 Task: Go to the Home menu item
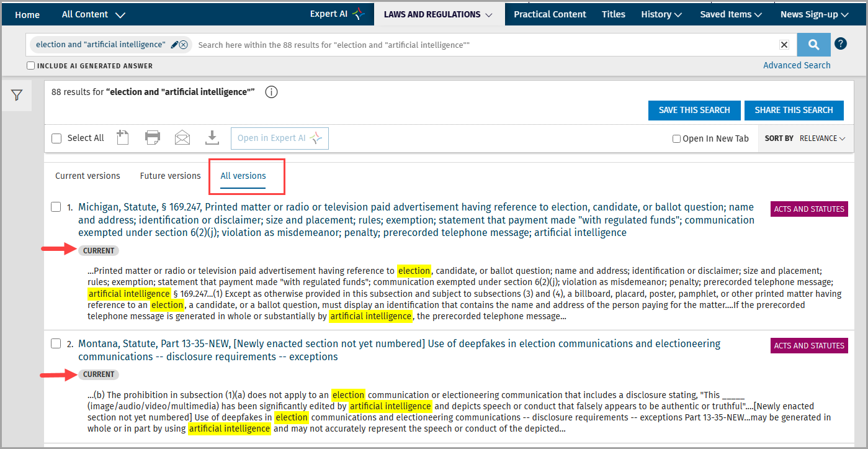(27, 14)
